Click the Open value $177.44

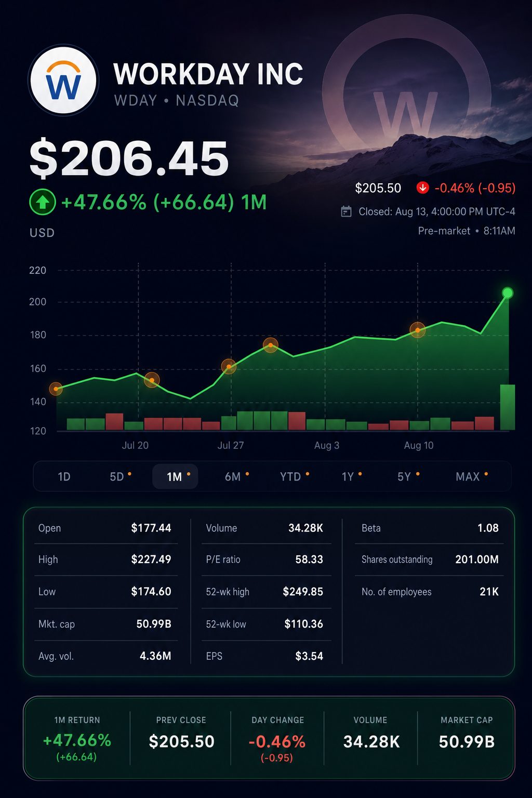click(151, 528)
